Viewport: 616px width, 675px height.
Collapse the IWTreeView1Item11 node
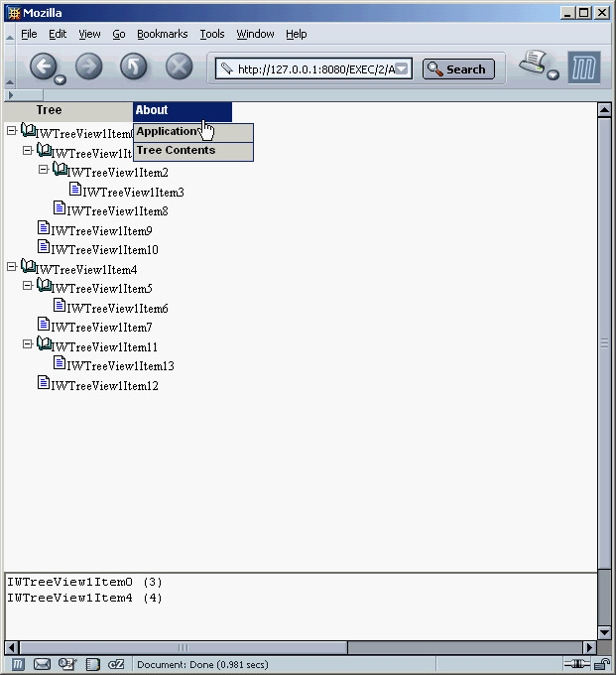[x=27, y=344]
